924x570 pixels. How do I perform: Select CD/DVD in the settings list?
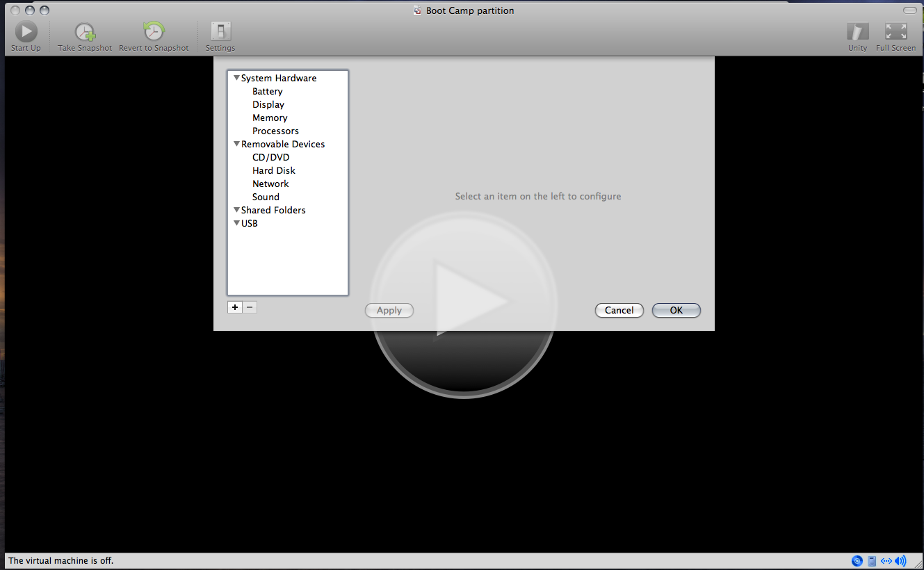click(271, 158)
